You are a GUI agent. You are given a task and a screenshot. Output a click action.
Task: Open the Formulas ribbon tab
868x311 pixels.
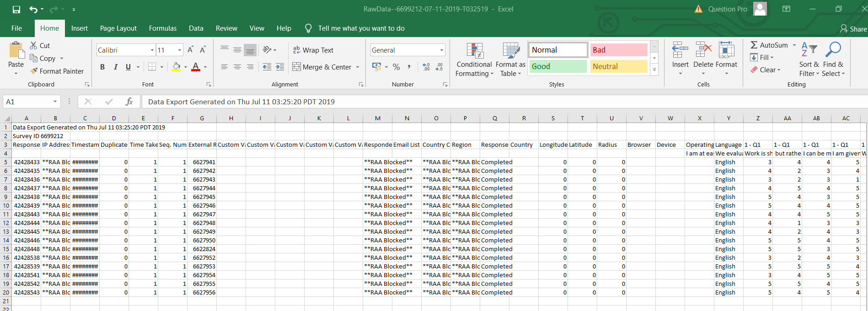[162, 28]
